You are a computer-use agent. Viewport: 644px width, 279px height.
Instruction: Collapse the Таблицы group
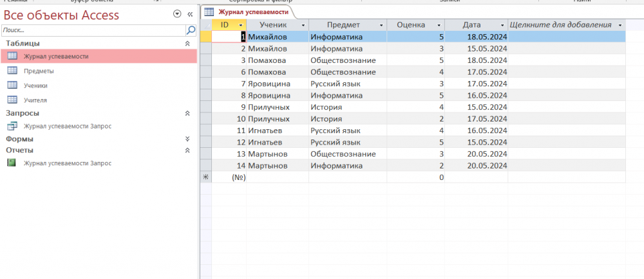(x=187, y=43)
